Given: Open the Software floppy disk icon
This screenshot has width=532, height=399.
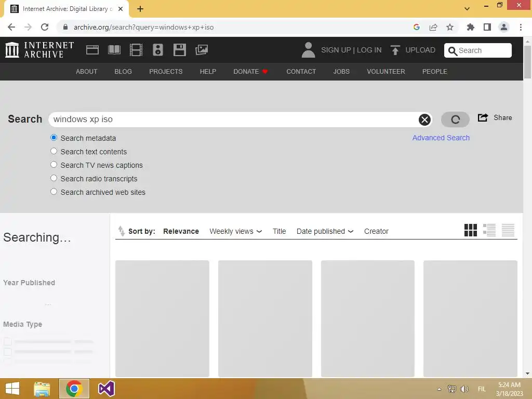Looking at the screenshot, I should tap(179, 50).
